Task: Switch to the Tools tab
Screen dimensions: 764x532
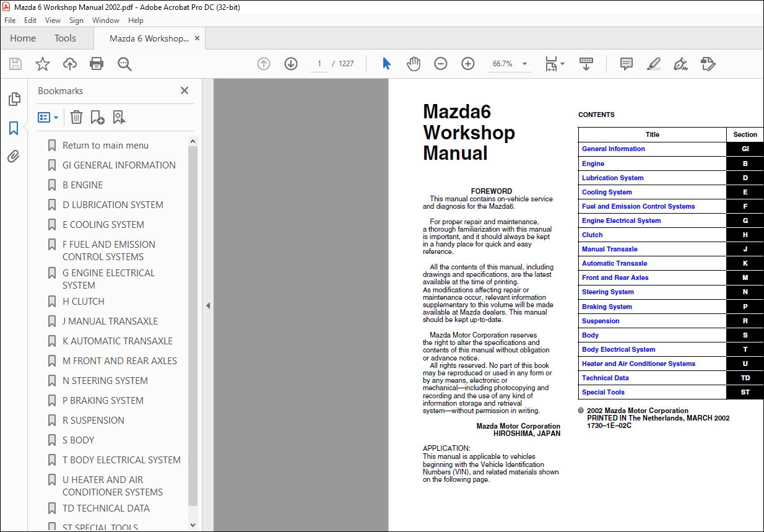Action: [x=65, y=38]
